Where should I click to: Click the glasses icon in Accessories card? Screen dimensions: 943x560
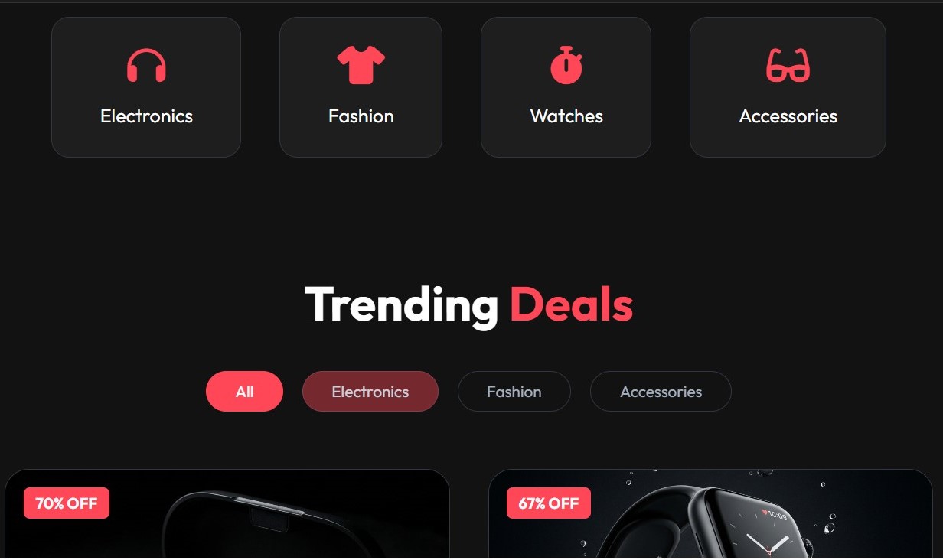[x=788, y=65]
